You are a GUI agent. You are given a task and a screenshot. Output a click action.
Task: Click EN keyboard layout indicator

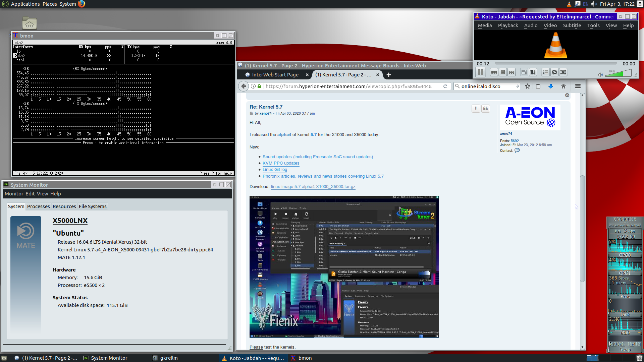click(x=586, y=4)
